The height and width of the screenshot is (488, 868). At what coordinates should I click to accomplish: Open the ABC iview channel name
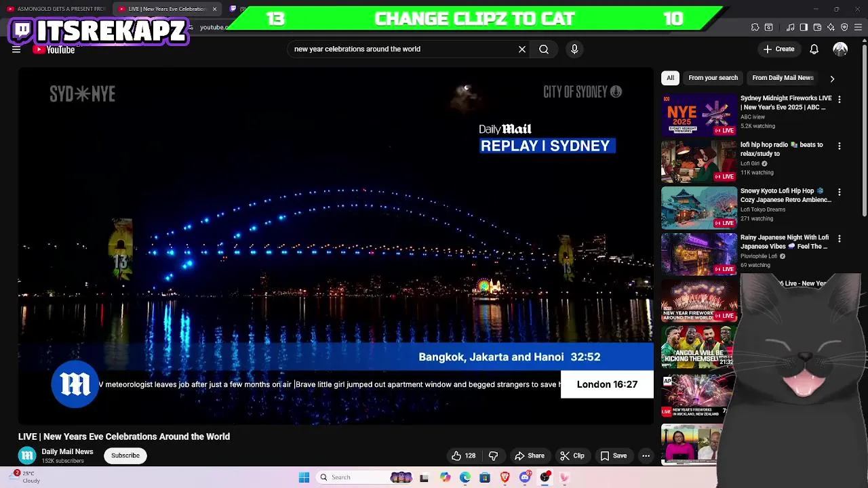click(753, 117)
